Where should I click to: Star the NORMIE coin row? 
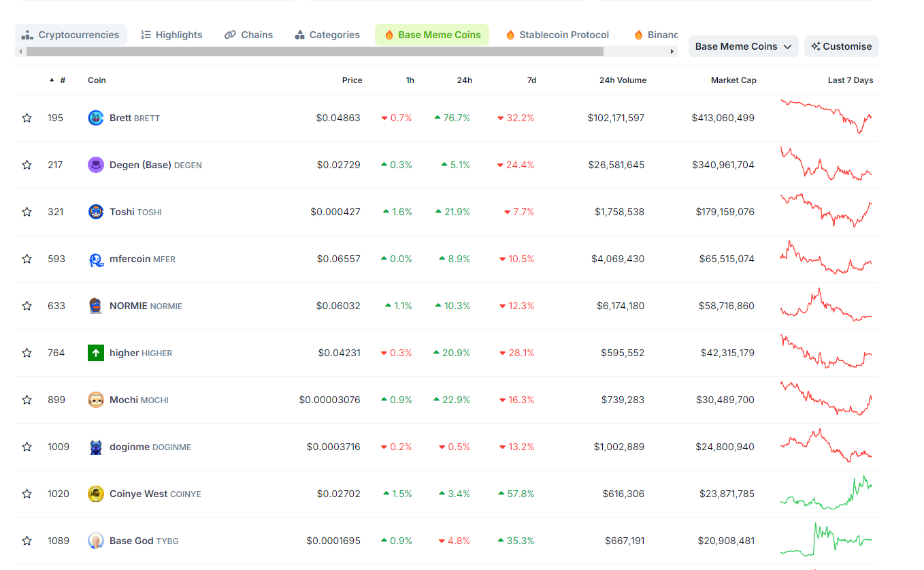point(27,306)
